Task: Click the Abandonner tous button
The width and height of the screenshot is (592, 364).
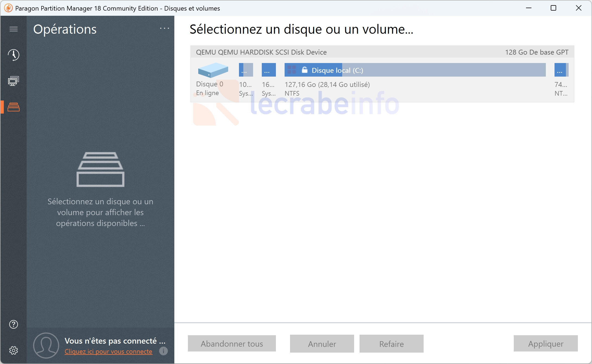Action: [x=232, y=344]
